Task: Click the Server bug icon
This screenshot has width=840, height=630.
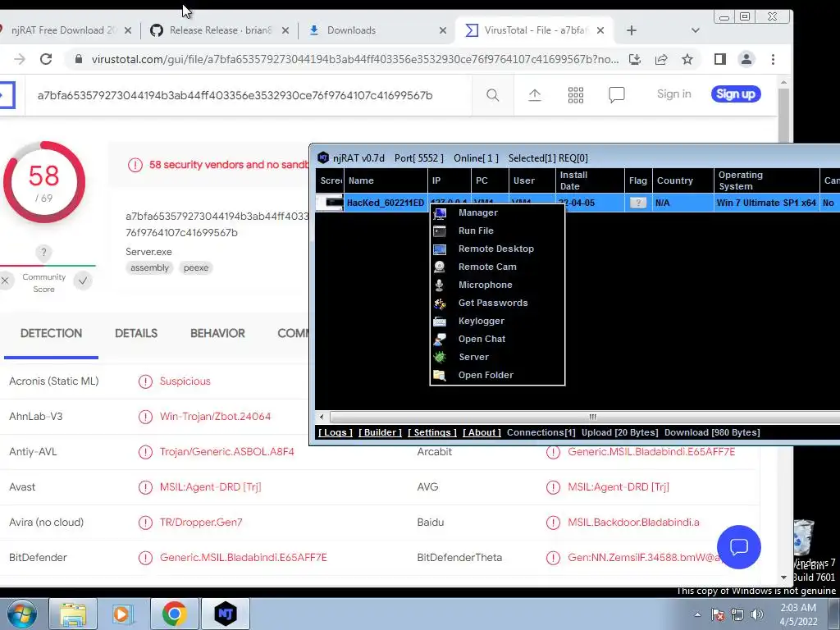Action: (440, 358)
